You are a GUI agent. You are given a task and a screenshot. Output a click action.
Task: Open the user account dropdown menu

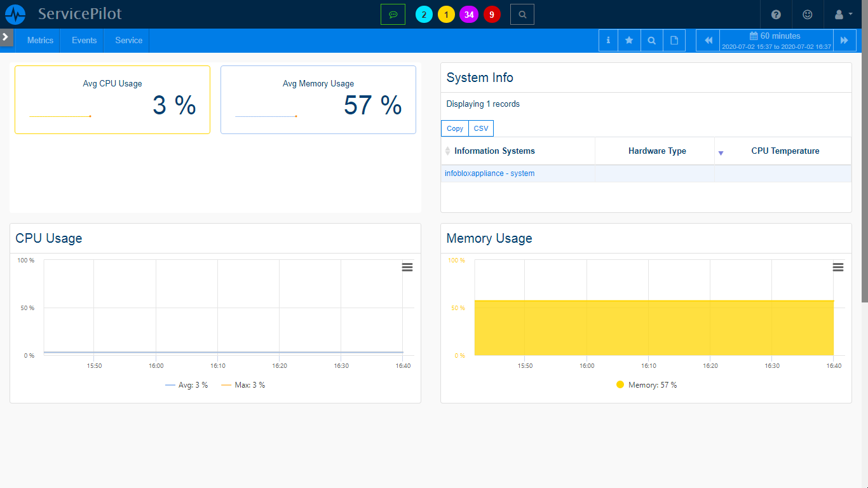(x=840, y=14)
